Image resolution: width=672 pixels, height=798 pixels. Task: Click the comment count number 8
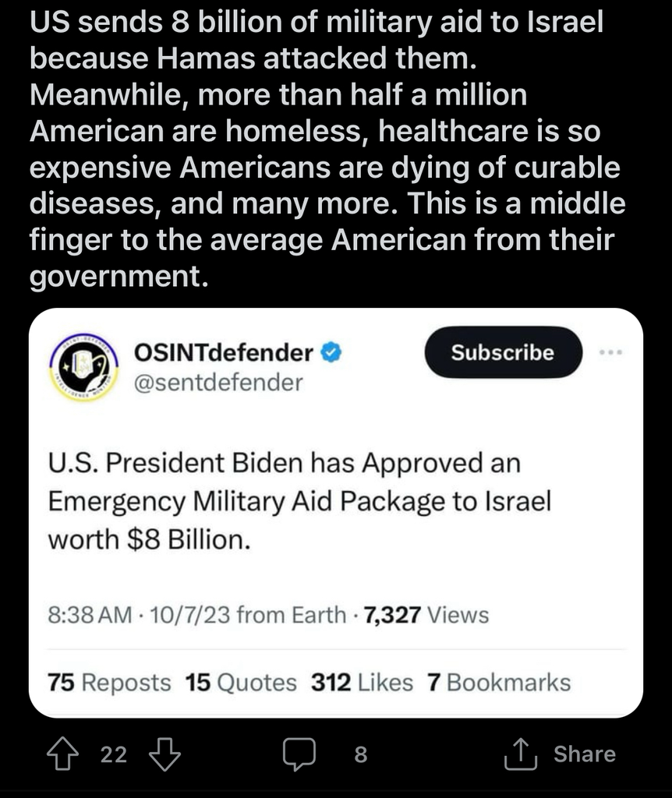(360, 754)
